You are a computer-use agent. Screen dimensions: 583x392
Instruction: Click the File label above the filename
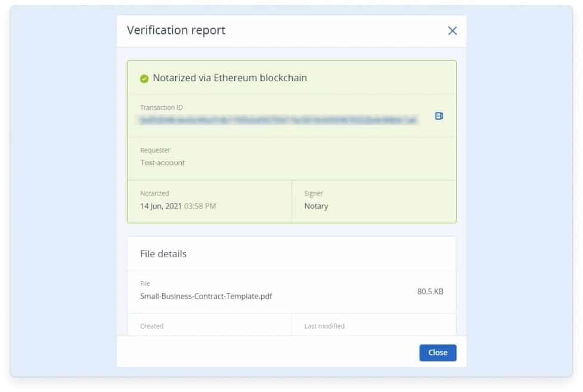click(x=145, y=284)
